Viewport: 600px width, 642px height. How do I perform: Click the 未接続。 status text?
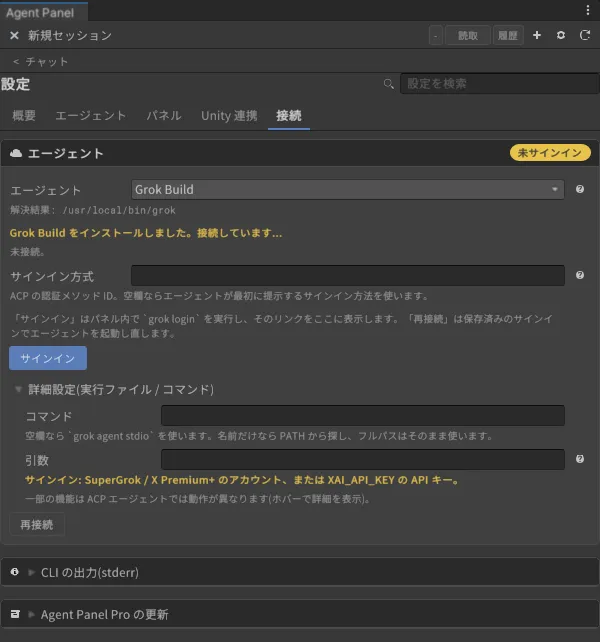click(x=27, y=251)
